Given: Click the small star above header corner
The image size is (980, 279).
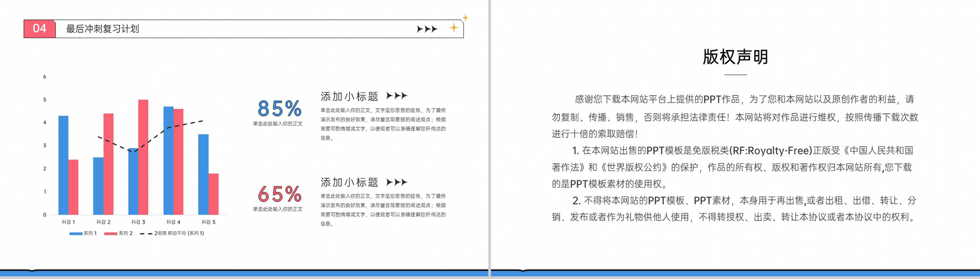Looking at the screenshot, I should (465, 18).
